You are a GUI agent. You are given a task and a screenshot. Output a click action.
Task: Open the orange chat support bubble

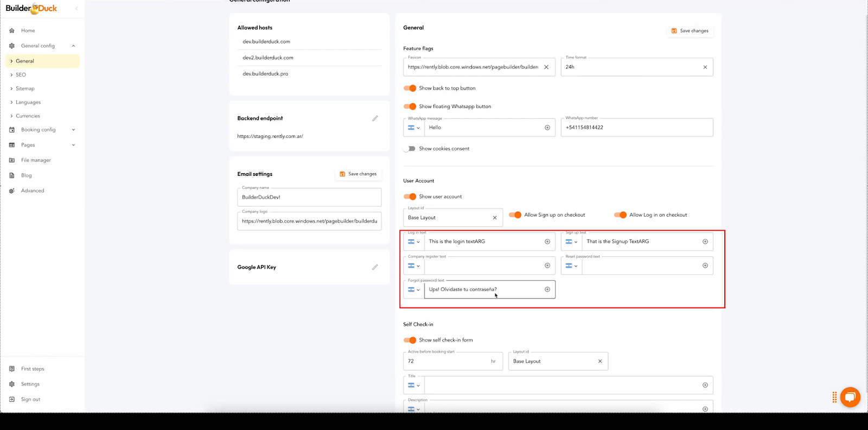[x=850, y=397]
